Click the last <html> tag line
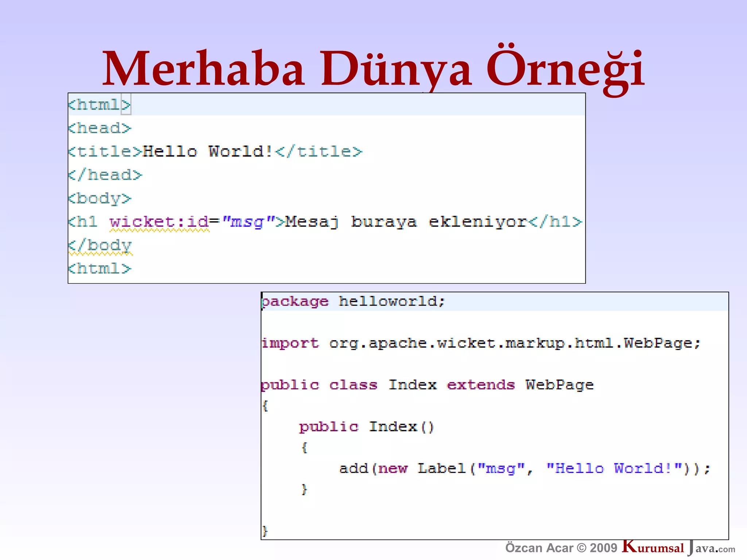 [x=100, y=269]
